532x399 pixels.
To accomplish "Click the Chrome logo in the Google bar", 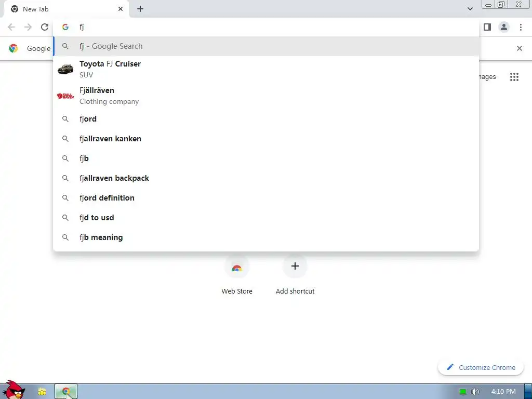I will coord(14,48).
